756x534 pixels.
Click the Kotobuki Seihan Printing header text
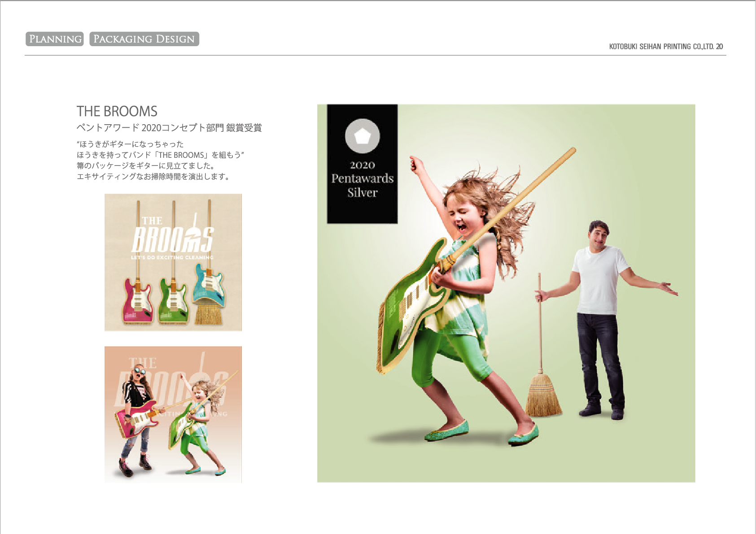(x=666, y=47)
